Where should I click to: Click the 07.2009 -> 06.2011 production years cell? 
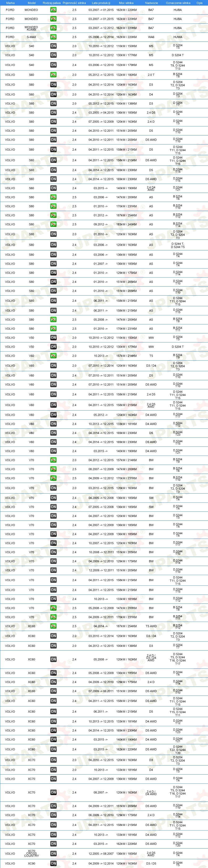click(101, 691)
